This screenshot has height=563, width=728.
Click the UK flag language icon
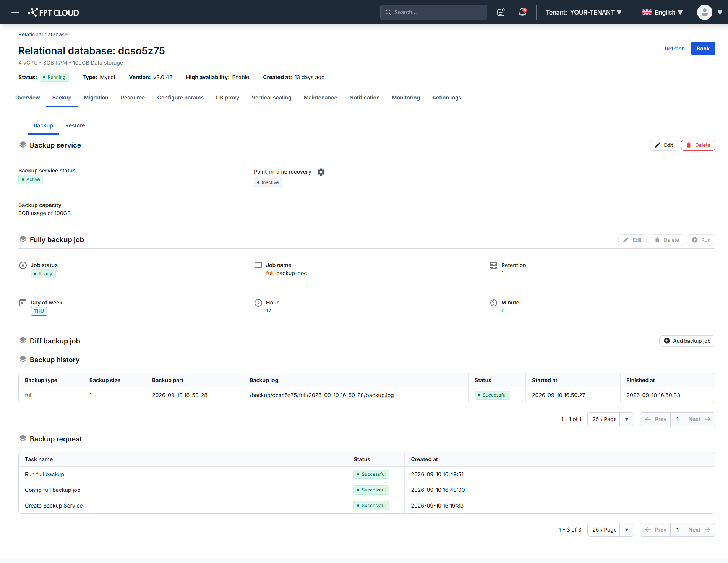pyautogui.click(x=647, y=12)
